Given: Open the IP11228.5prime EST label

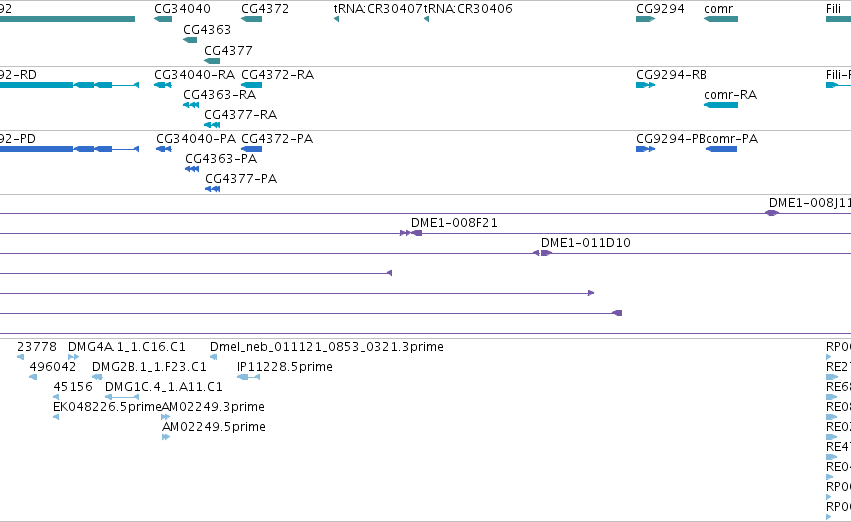Looking at the screenshot, I should (x=285, y=366).
